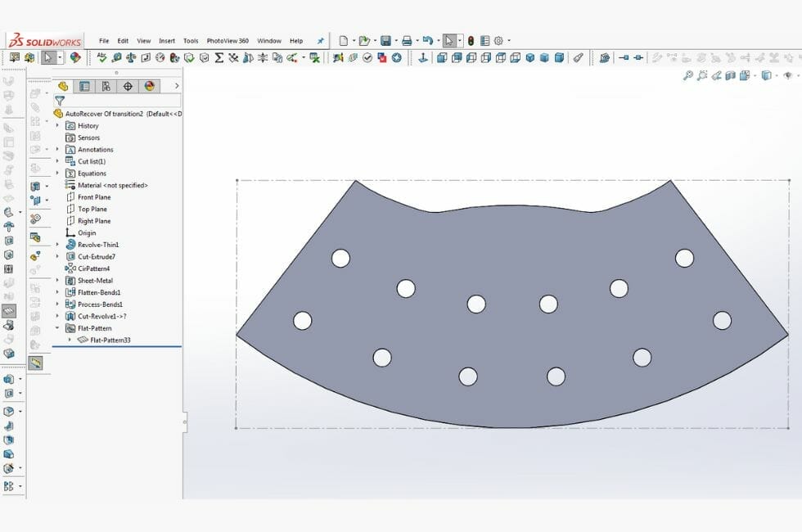Switch to the ConfigurationManager tab

pyautogui.click(x=106, y=84)
